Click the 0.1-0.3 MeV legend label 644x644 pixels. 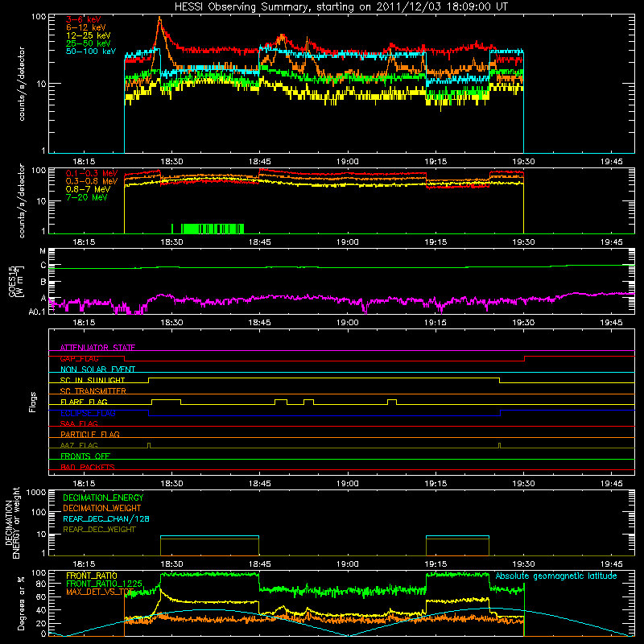coord(92,173)
